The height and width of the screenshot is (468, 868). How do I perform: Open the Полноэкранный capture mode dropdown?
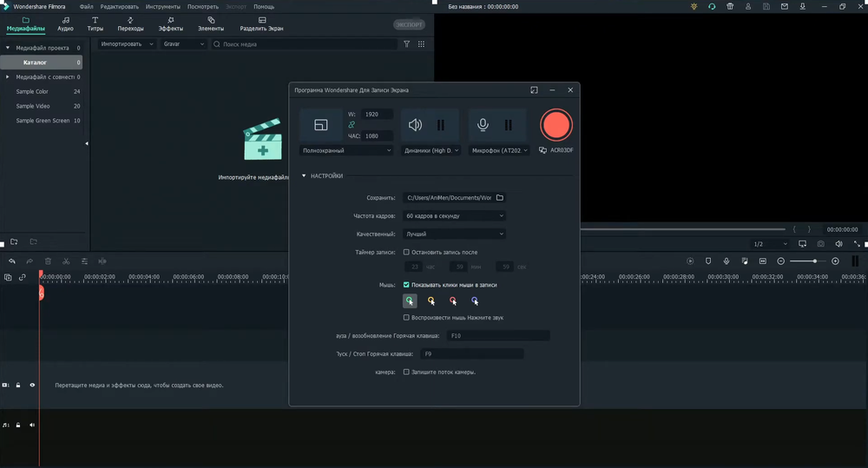coord(346,151)
